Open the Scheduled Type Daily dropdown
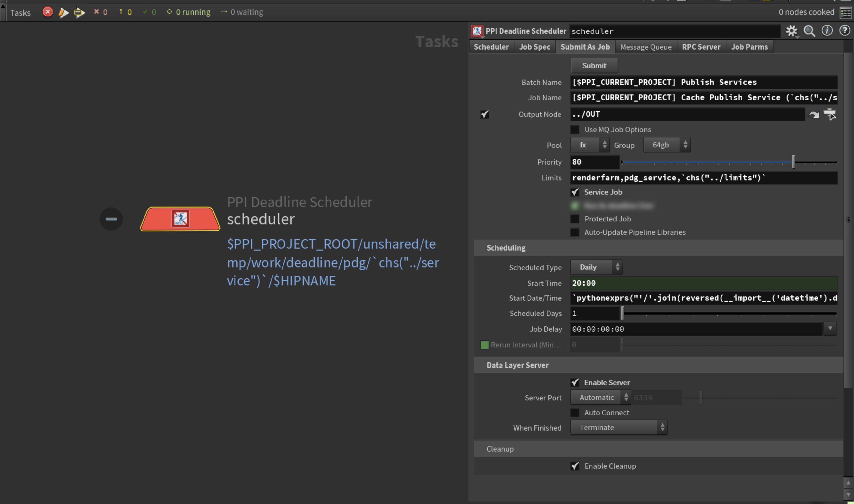Image resolution: width=854 pixels, height=504 pixels. 596,267
